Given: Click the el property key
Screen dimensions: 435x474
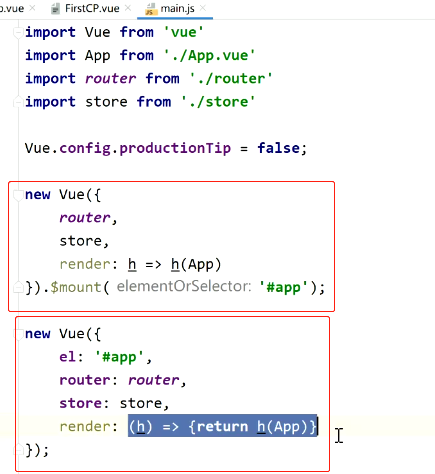Looking at the screenshot, I should coord(67,357).
